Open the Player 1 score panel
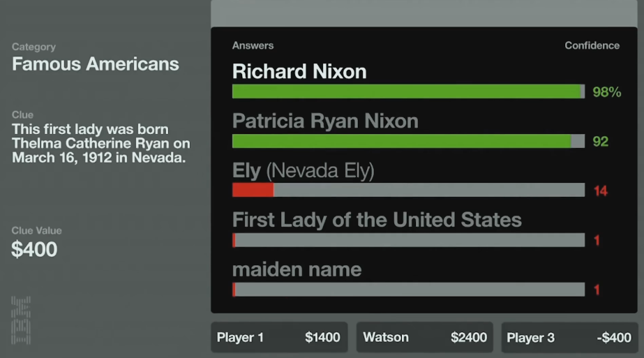Viewport: 644px width, 358px height. pyautogui.click(x=278, y=338)
